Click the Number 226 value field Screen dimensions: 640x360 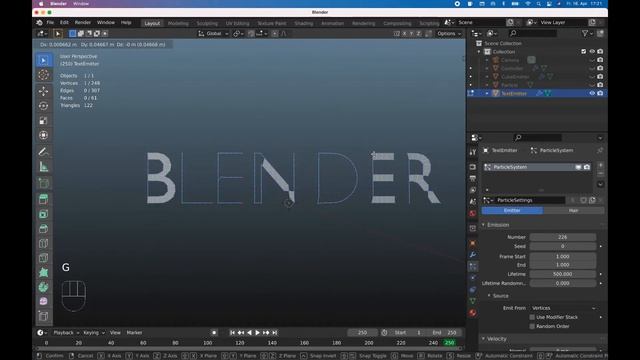563,237
